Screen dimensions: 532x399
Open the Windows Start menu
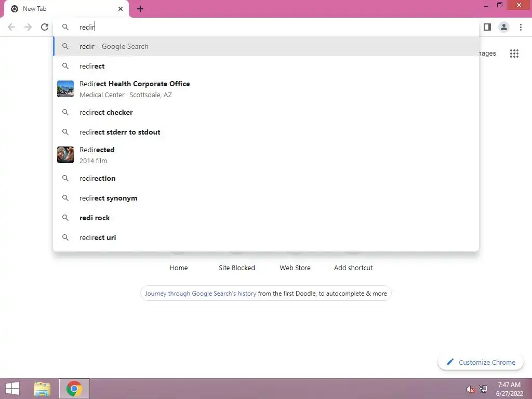[12, 389]
